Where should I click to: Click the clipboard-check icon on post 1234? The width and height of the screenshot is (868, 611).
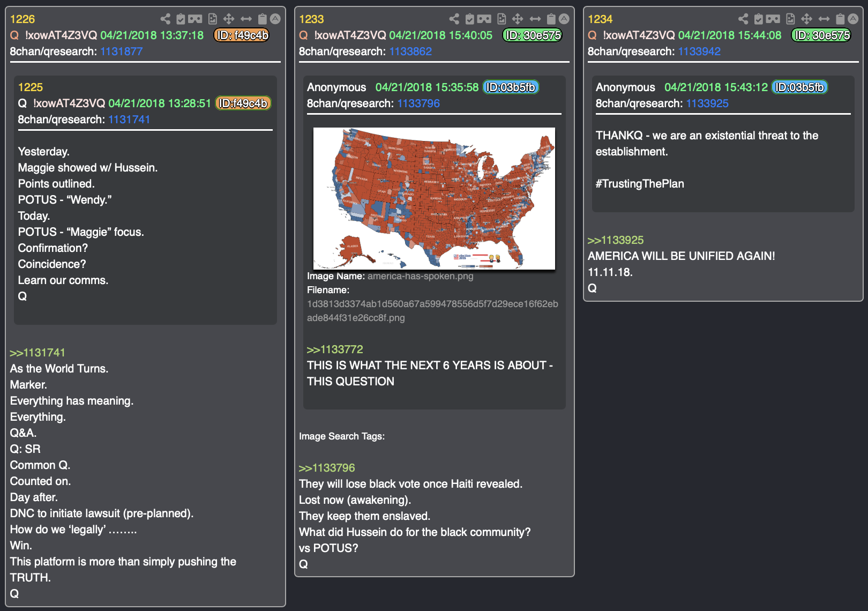(x=758, y=19)
